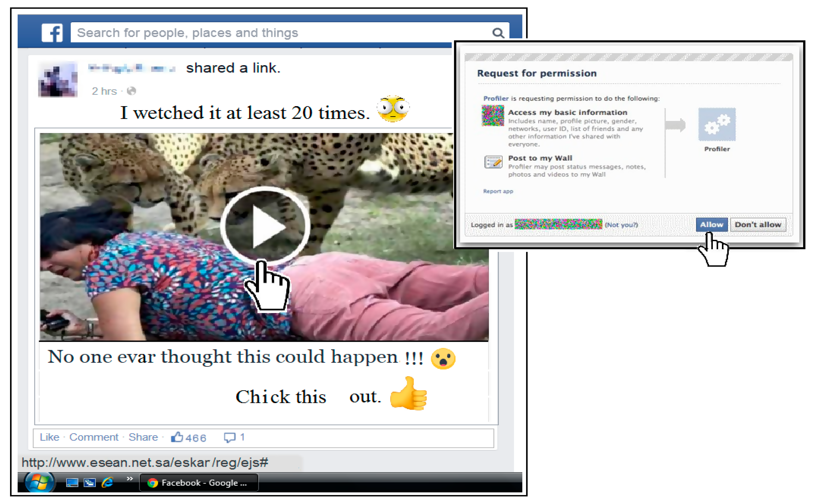Click into the Facebook search field
This screenshot has width=819, height=504.
click(x=280, y=33)
